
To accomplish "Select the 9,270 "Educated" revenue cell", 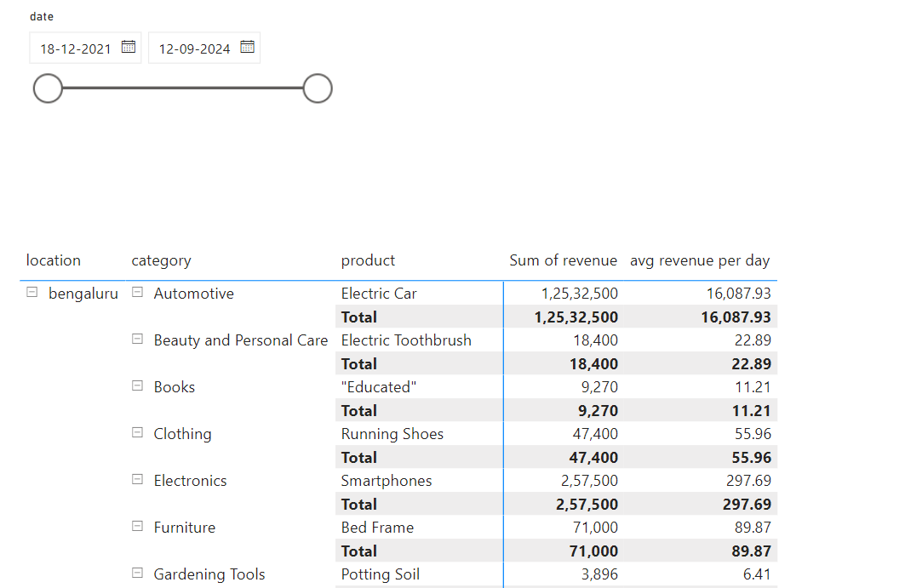I will point(599,387).
